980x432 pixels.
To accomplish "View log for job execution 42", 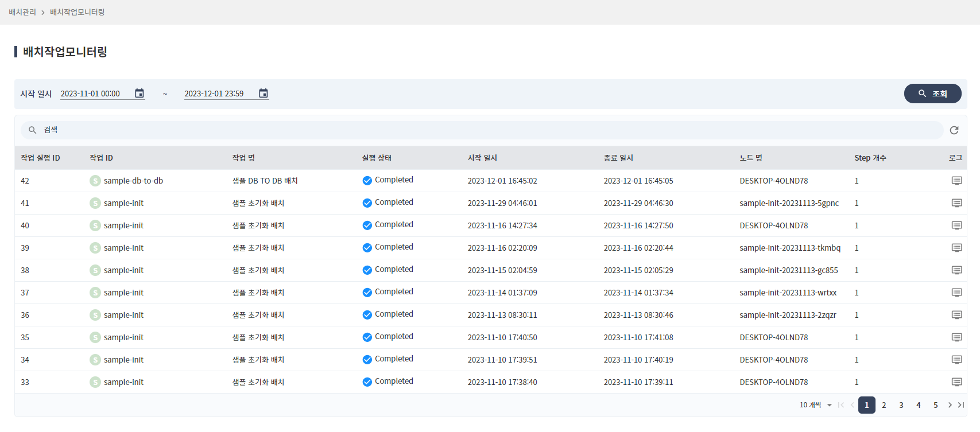I will coord(956,181).
